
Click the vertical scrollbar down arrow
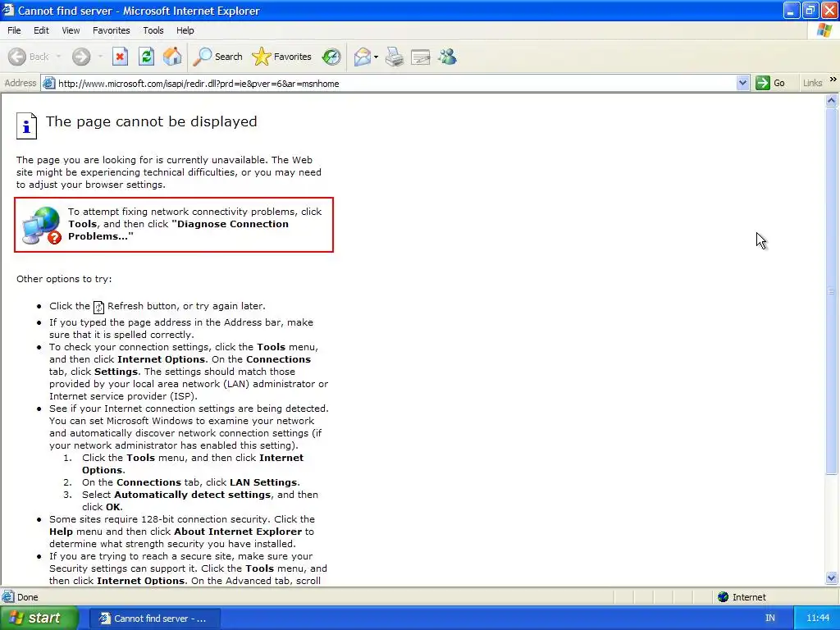click(832, 577)
